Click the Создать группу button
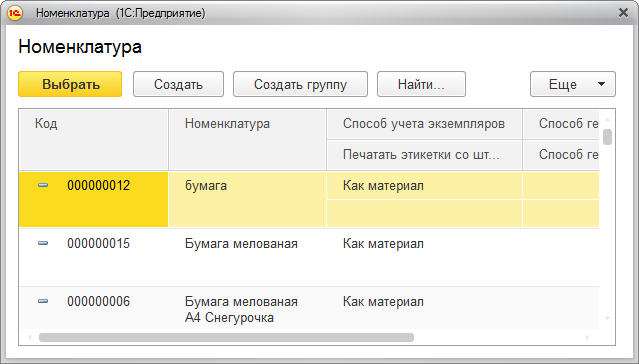 300,84
